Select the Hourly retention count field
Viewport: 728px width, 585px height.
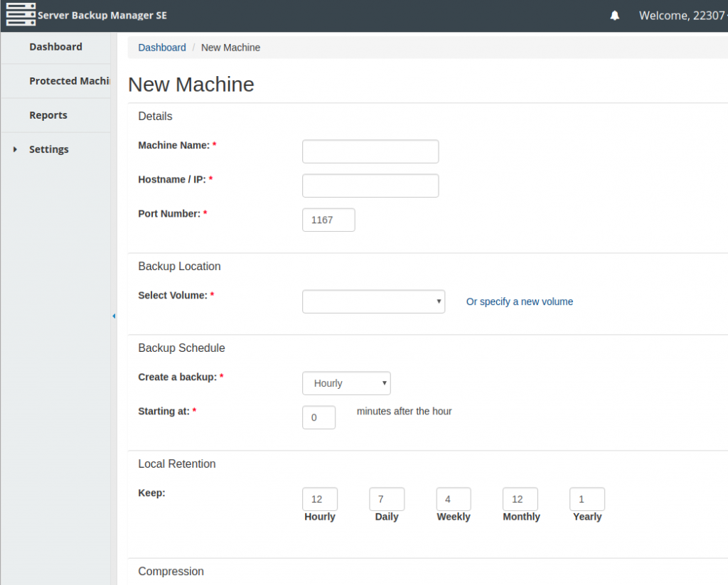319,499
